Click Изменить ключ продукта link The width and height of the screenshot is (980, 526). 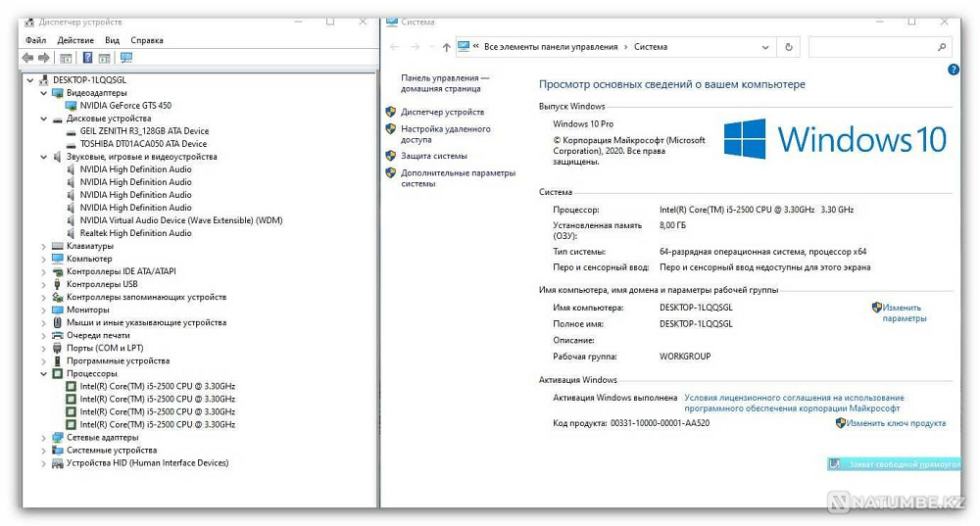point(896,423)
